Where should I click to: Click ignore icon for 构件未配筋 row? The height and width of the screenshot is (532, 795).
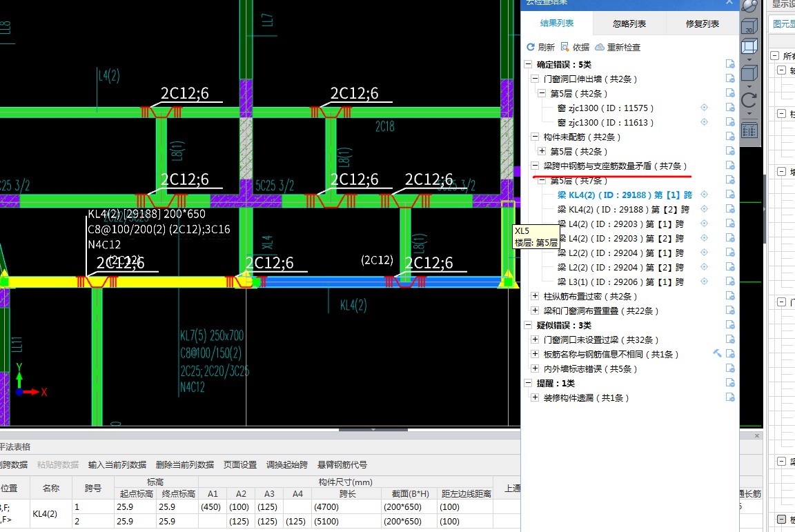[730, 137]
